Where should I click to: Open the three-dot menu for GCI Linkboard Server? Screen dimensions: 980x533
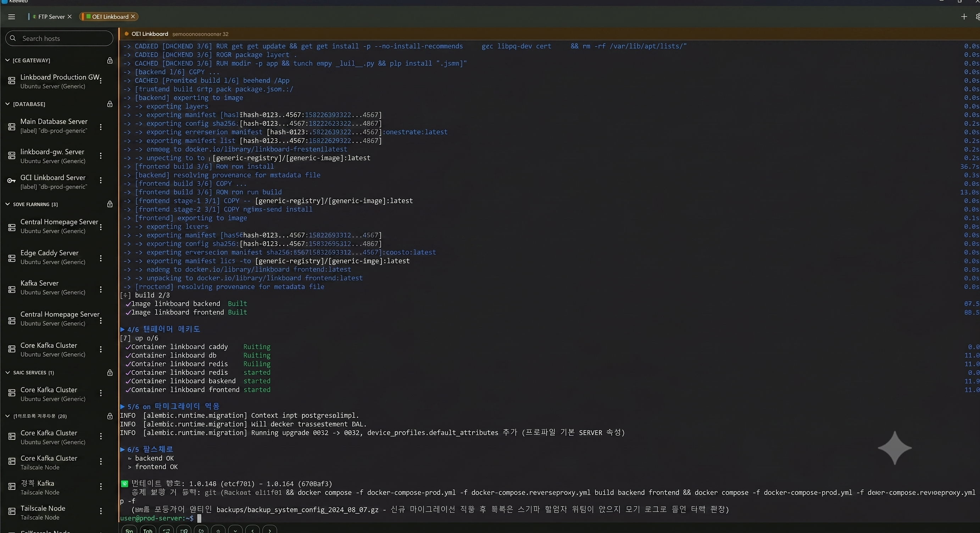pyautogui.click(x=101, y=180)
